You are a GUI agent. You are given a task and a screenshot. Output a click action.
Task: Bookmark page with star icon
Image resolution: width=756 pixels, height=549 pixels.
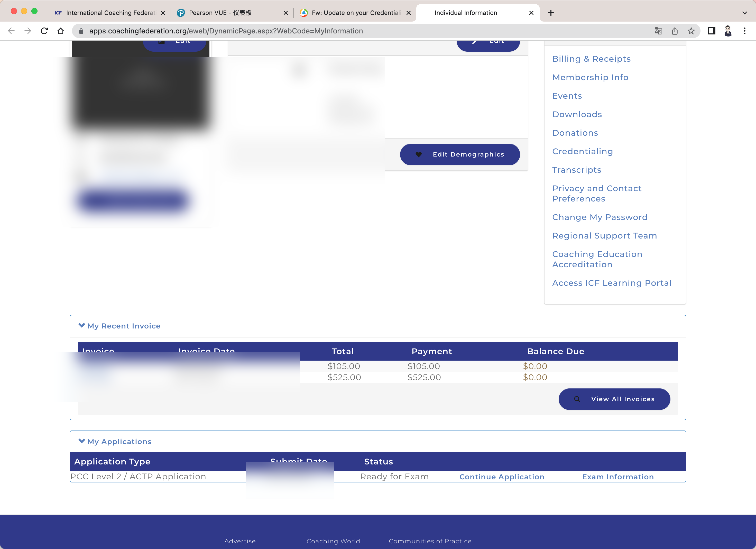coord(691,31)
